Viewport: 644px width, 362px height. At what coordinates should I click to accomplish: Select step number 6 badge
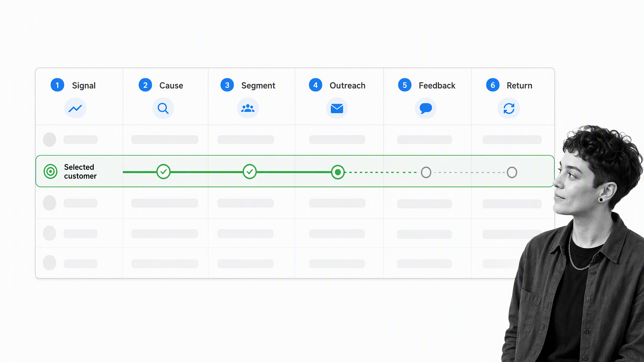[x=493, y=85]
